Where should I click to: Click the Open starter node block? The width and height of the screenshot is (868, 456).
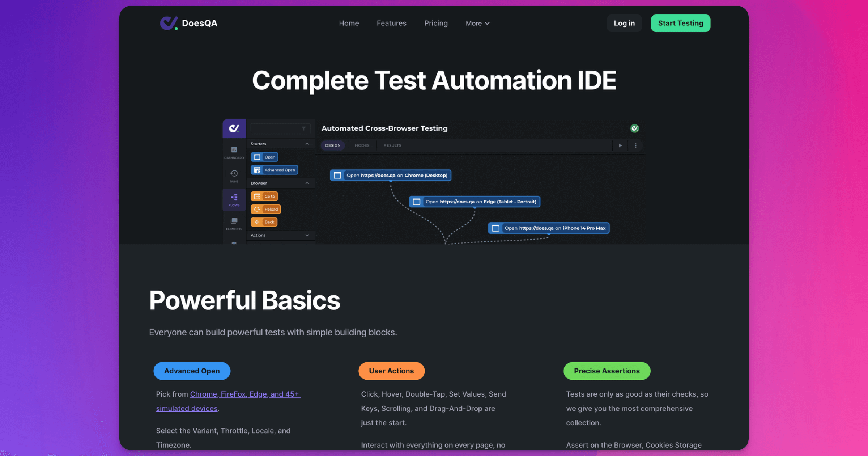click(264, 157)
